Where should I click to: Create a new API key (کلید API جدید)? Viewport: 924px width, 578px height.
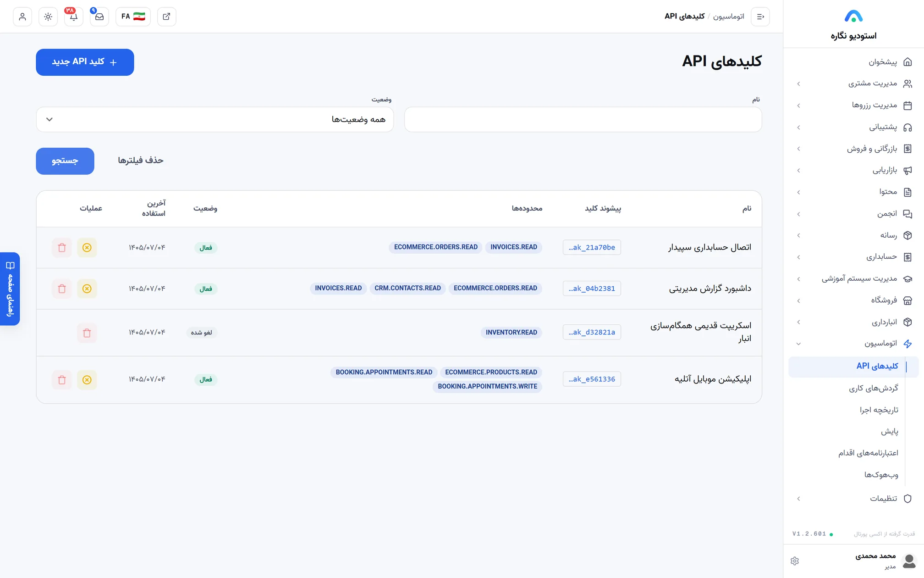pyautogui.click(x=85, y=62)
